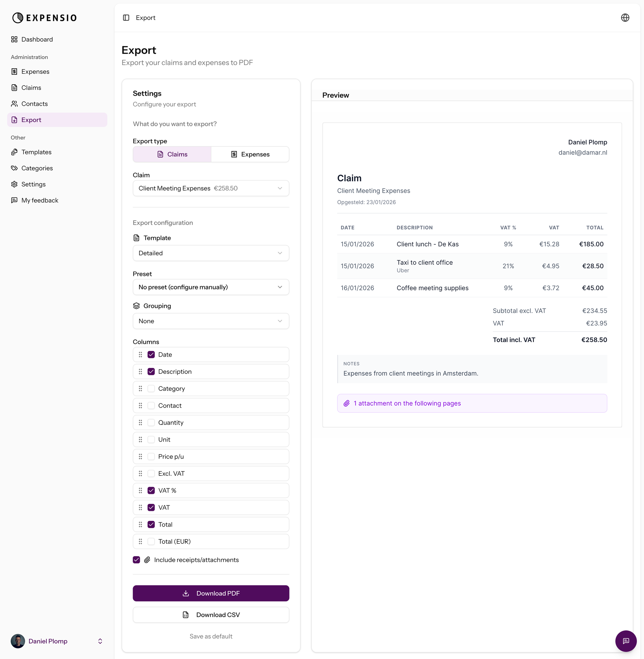This screenshot has width=644, height=659.
Task: Uncheck the VAT % column
Action: click(x=151, y=490)
